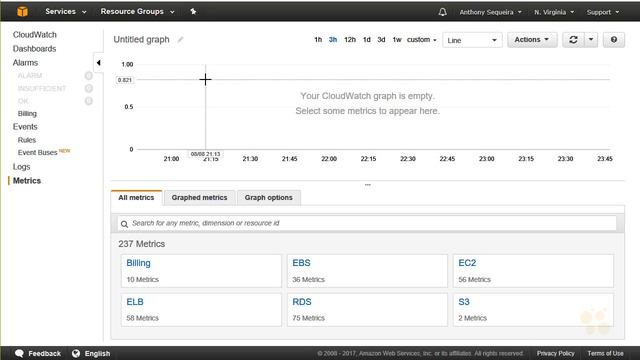
Task: Click the INSUFFICIENT state filter
Action: click(x=42, y=88)
